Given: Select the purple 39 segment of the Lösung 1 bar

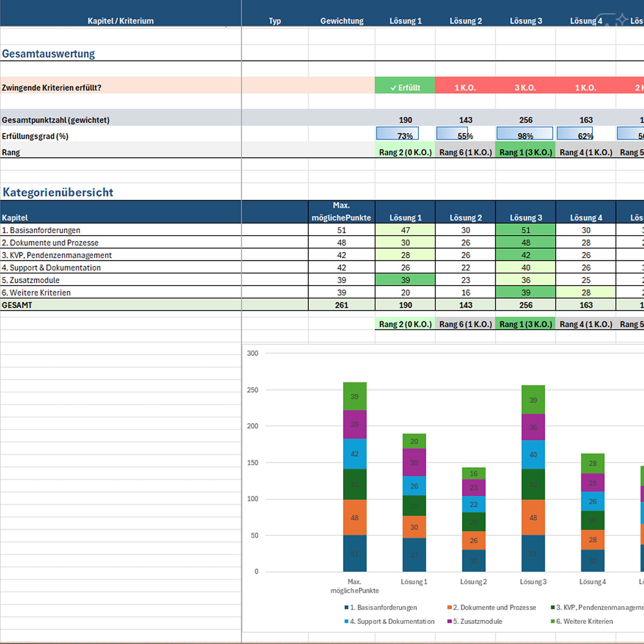Looking at the screenshot, I should click(x=414, y=462).
